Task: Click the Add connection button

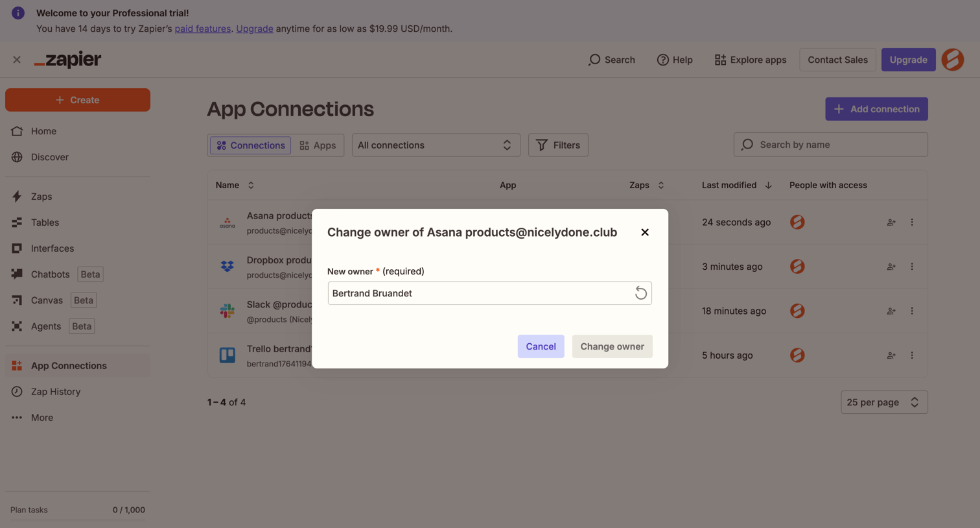Action: (x=876, y=109)
